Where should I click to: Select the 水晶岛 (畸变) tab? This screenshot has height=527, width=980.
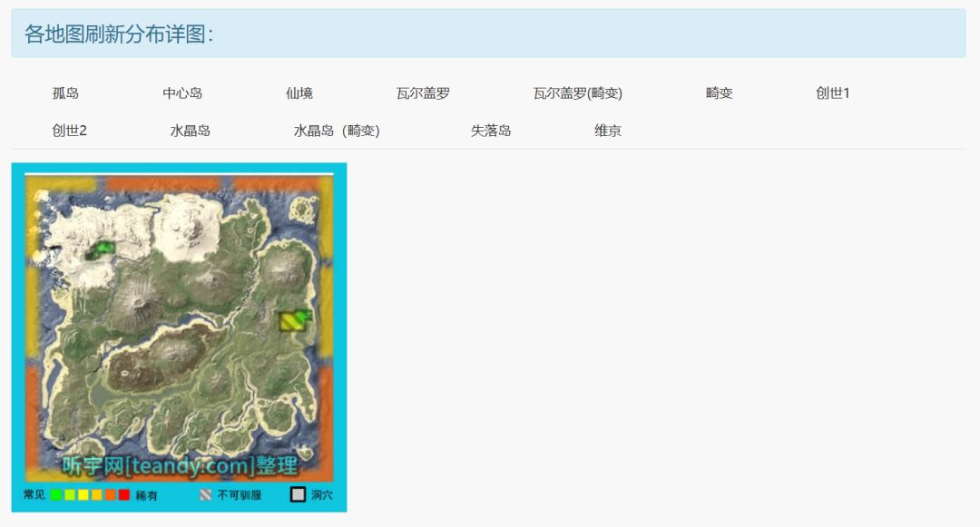pos(337,131)
